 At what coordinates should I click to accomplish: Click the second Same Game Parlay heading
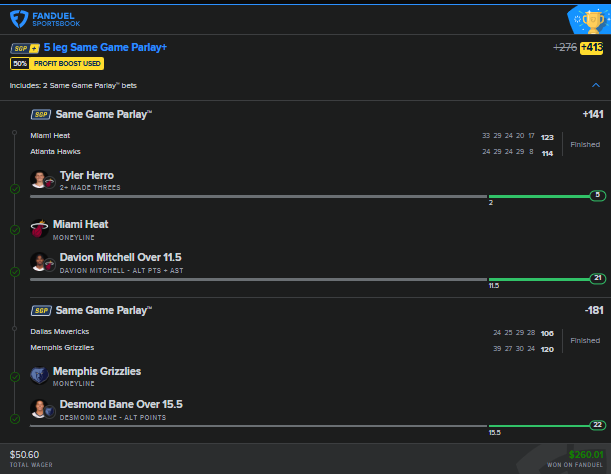point(104,311)
